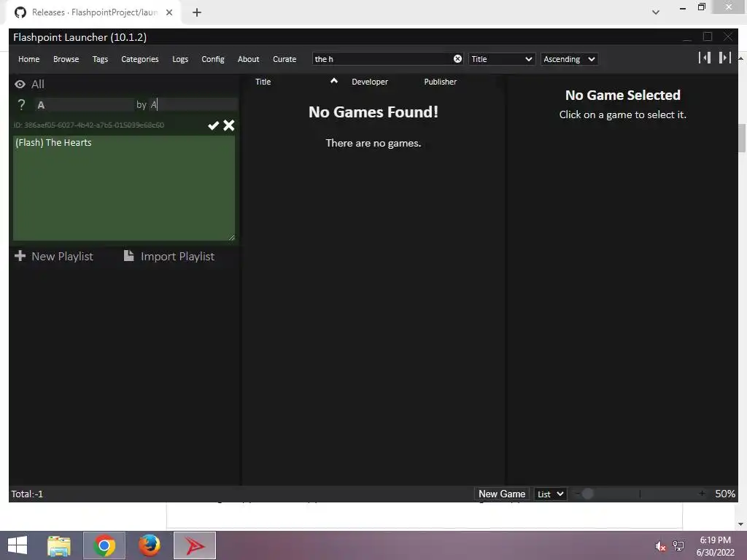Screen dimensions: 747x560
Task: Click the browser page vertical scrollbar
Action: click(x=742, y=138)
